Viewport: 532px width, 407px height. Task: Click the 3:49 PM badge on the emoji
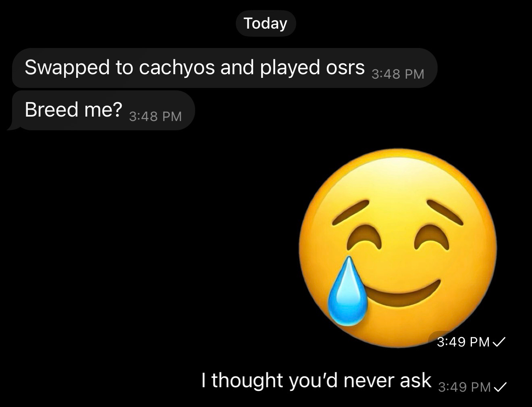click(x=463, y=342)
